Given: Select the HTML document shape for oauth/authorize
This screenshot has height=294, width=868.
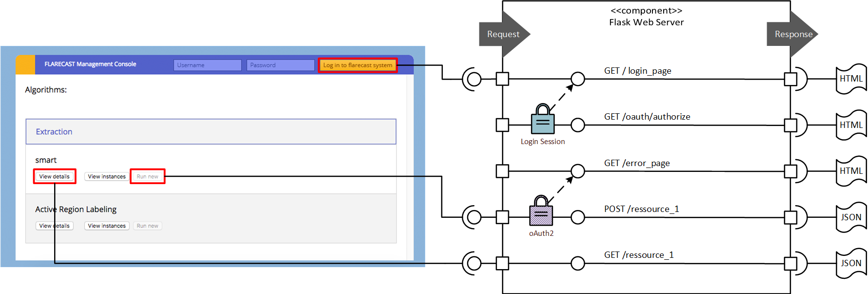Looking at the screenshot, I should [851, 125].
